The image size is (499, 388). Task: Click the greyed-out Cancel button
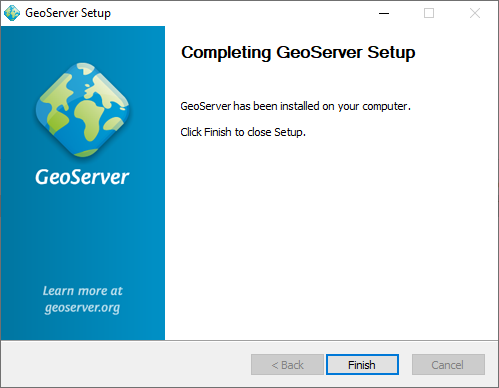[448, 365]
